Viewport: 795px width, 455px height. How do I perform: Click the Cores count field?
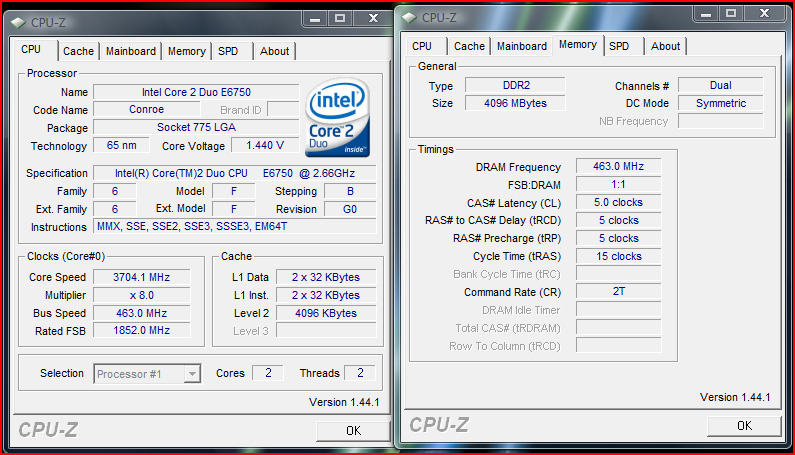tap(268, 373)
